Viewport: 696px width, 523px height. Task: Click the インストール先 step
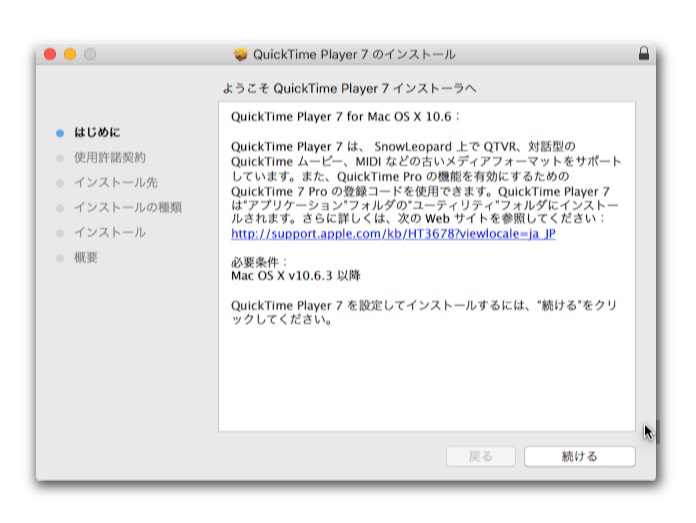tap(115, 182)
